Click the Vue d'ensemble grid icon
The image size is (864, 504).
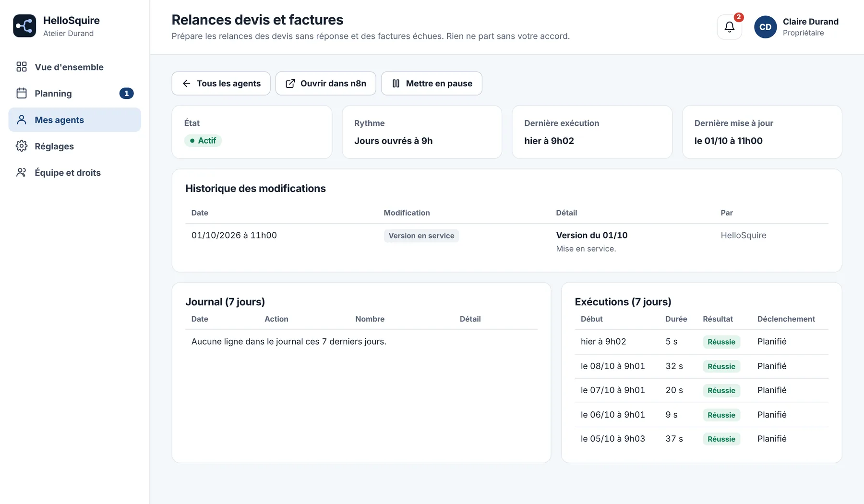point(22,67)
